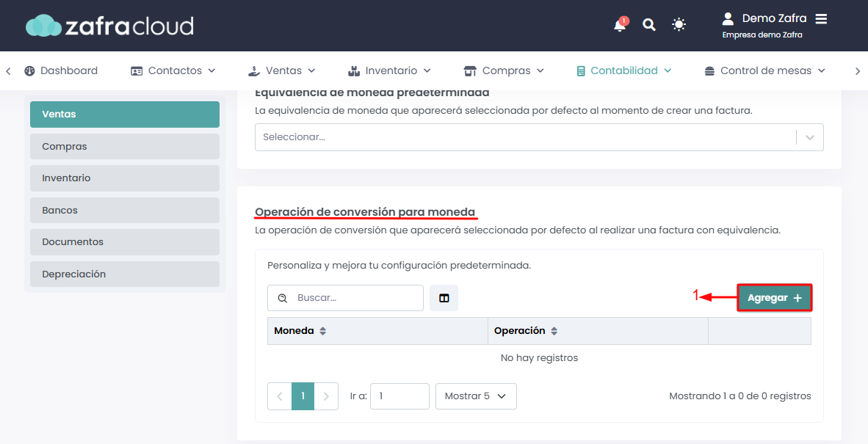Select the Depreciación sidebar tab
868x444 pixels.
point(125,274)
